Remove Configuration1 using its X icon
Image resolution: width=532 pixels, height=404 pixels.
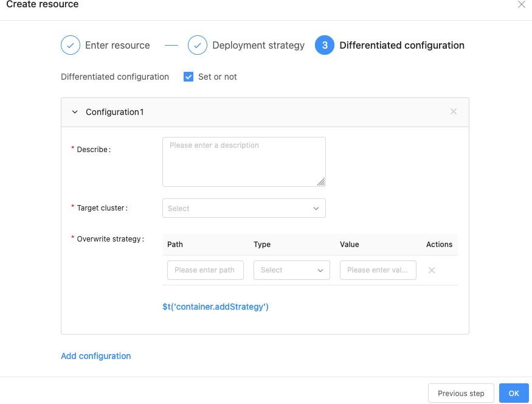pyautogui.click(x=454, y=112)
